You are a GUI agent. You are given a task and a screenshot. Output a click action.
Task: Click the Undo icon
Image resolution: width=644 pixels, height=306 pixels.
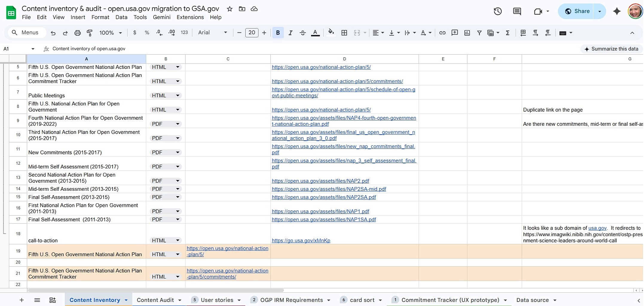coord(53,33)
